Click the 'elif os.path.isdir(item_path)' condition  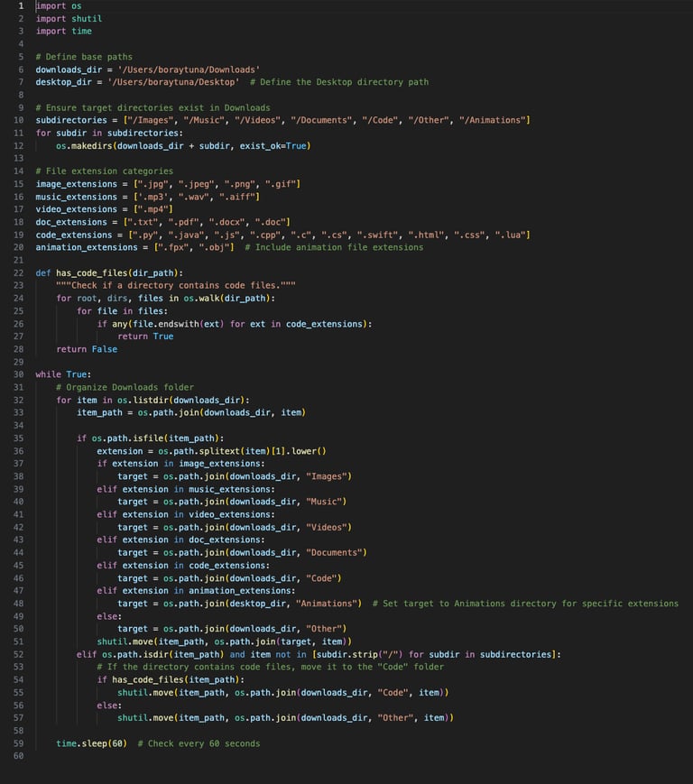[150, 654]
